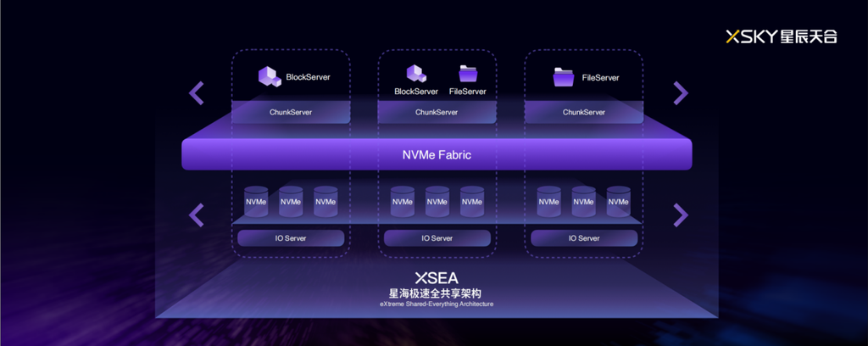This screenshot has width=868, height=346.
Task: Click the XSEA logo above the Chinese title
Action: click(437, 278)
